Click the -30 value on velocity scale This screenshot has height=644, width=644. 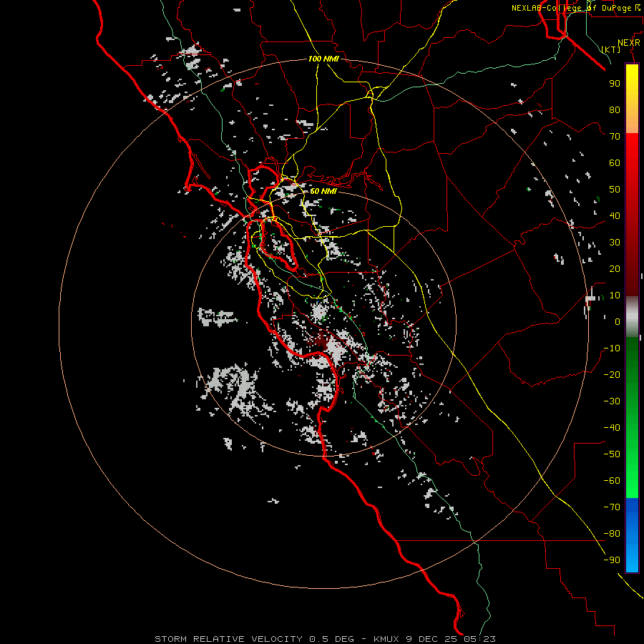pyautogui.click(x=612, y=401)
